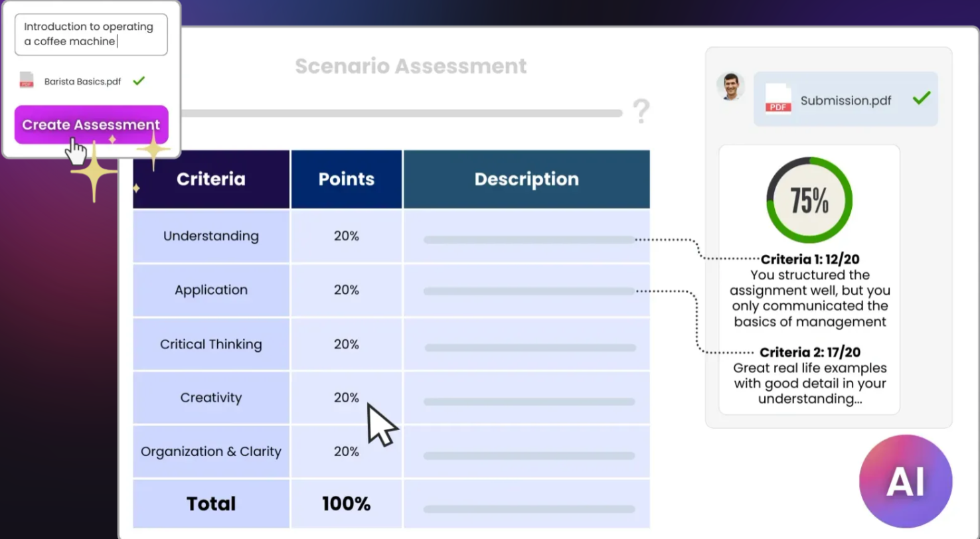Viewport: 980px width, 539px height.
Task: Click the Application row description bar
Action: tap(529, 291)
